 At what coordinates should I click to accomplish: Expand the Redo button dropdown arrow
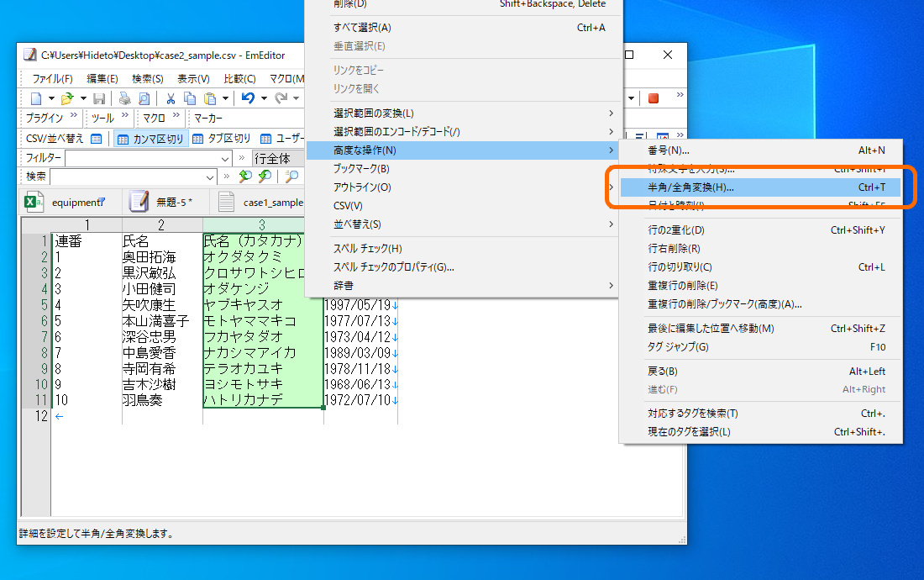[x=294, y=98]
